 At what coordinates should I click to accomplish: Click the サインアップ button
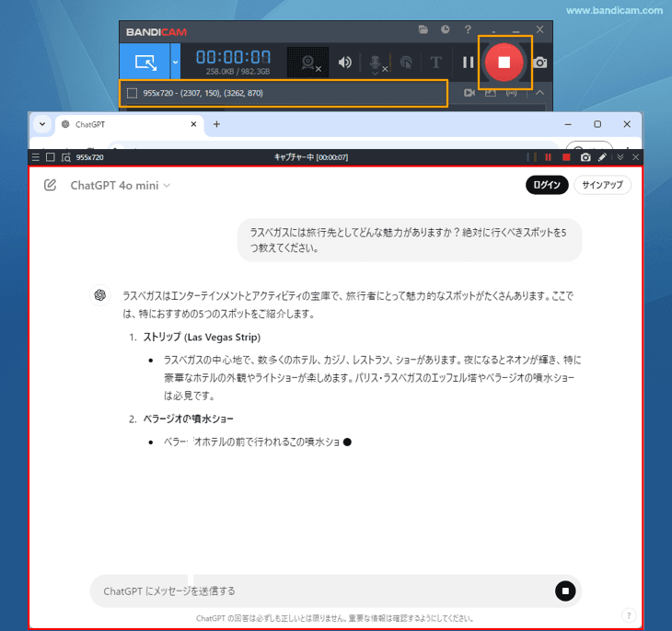[x=602, y=185]
